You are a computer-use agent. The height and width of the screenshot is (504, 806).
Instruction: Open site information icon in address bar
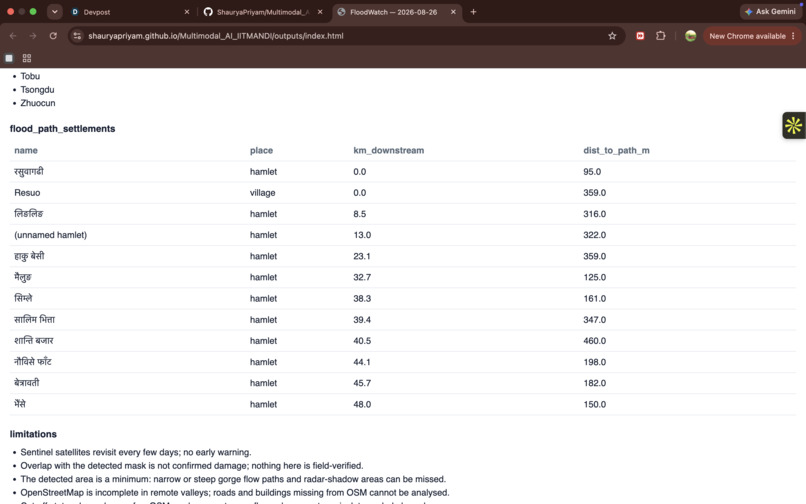click(x=77, y=36)
